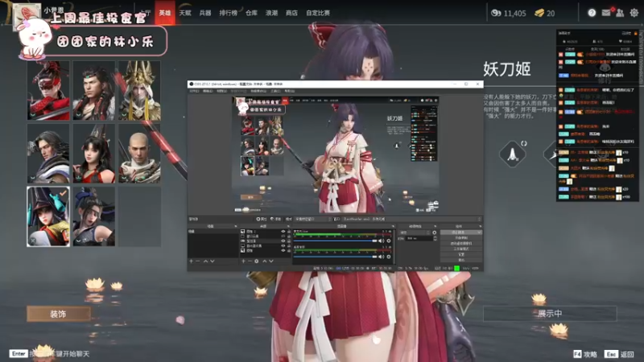Move scene up in OBS Scenes panel
The image size is (644, 362).
[x=206, y=261]
